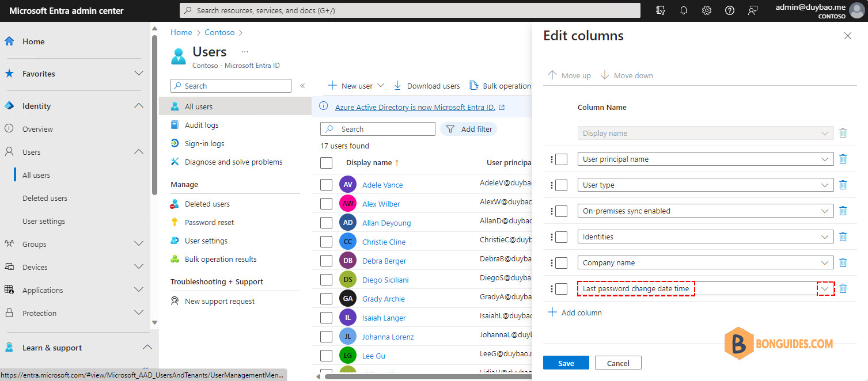The height and width of the screenshot is (381, 868).
Task: Click Bulk operations in toolbar
Action: pos(501,86)
